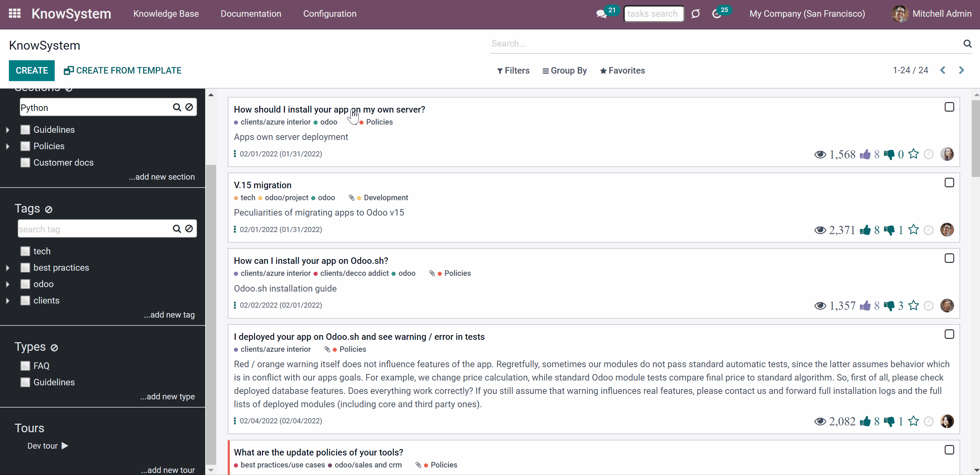The width and height of the screenshot is (980, 475).
Task: Open activities clock icon with 25 badge
Action: point(716,14)
